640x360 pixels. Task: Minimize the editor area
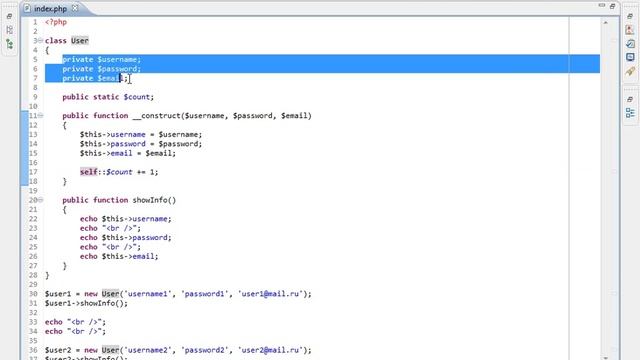[x=602, y=5]
